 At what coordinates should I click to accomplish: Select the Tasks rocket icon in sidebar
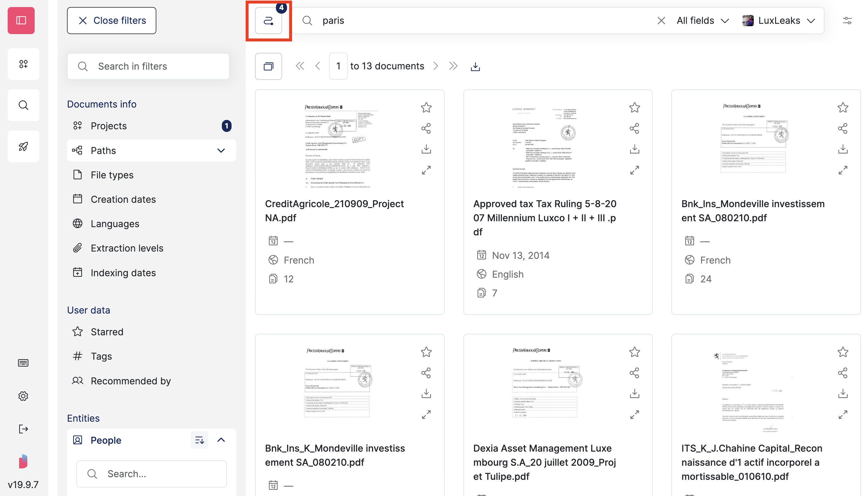tap(23, 146)
